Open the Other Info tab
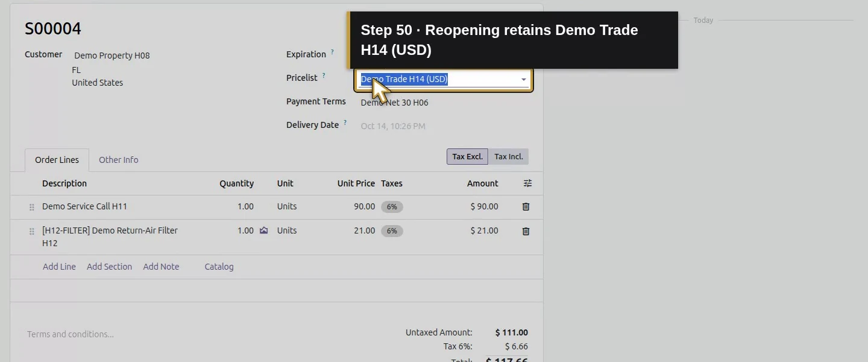 118,160
